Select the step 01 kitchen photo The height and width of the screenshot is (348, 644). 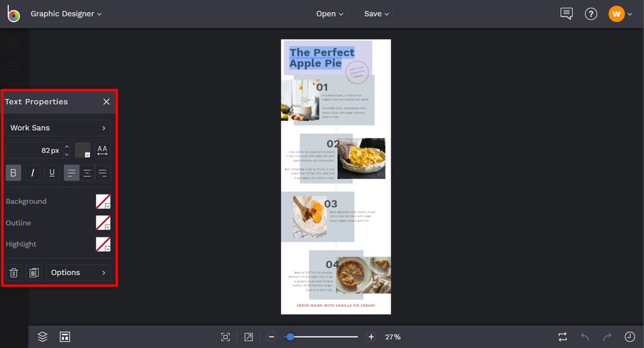coord(300,100)
